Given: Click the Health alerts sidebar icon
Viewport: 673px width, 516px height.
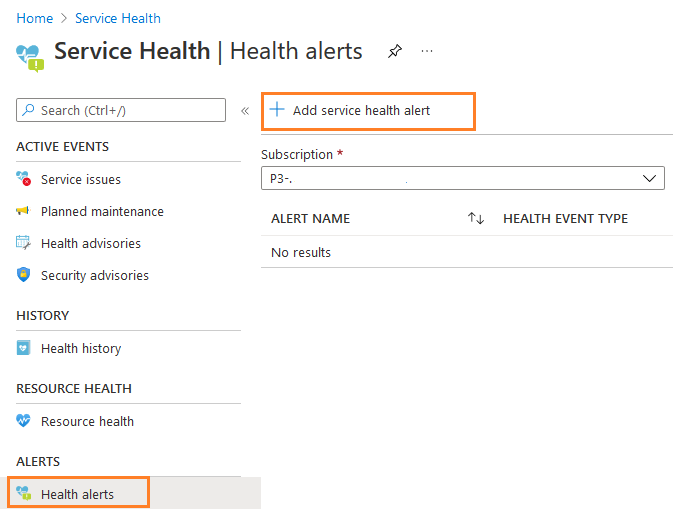Looking at the screenshot, I should (24, 494).
